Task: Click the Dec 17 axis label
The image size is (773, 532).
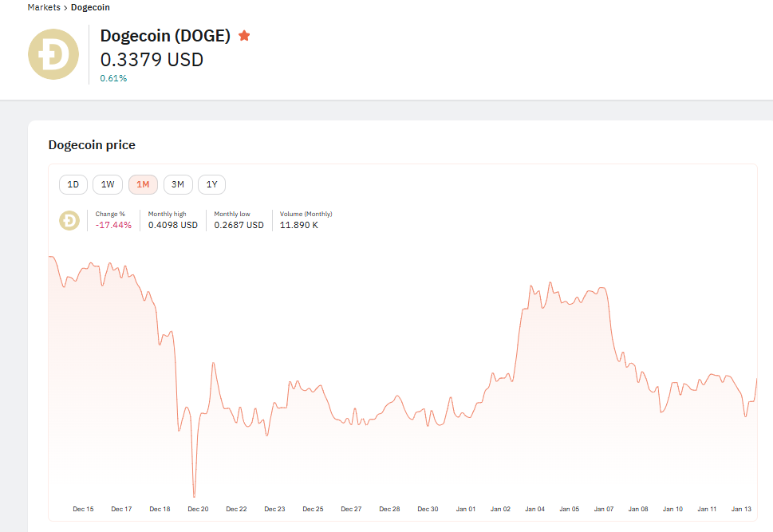Action: coord(121,509)
